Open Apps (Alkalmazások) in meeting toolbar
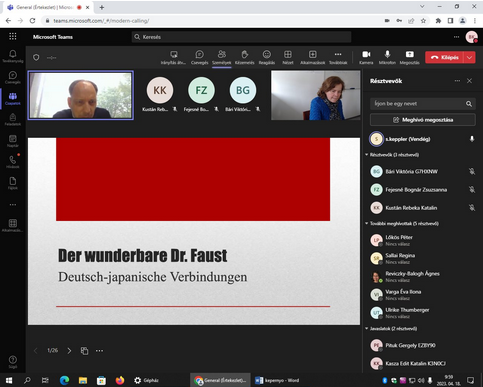This screenshot has width=483, height=387. tap(312, 57)
